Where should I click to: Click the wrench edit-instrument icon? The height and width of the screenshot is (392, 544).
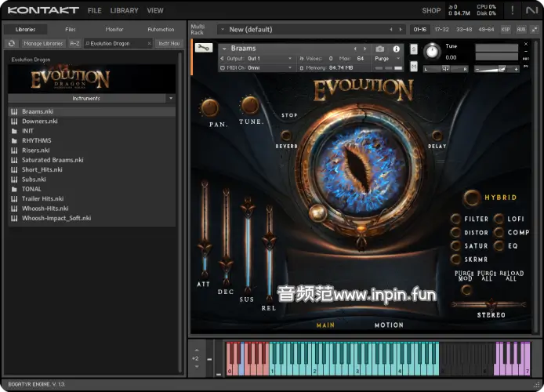[203, 48]
